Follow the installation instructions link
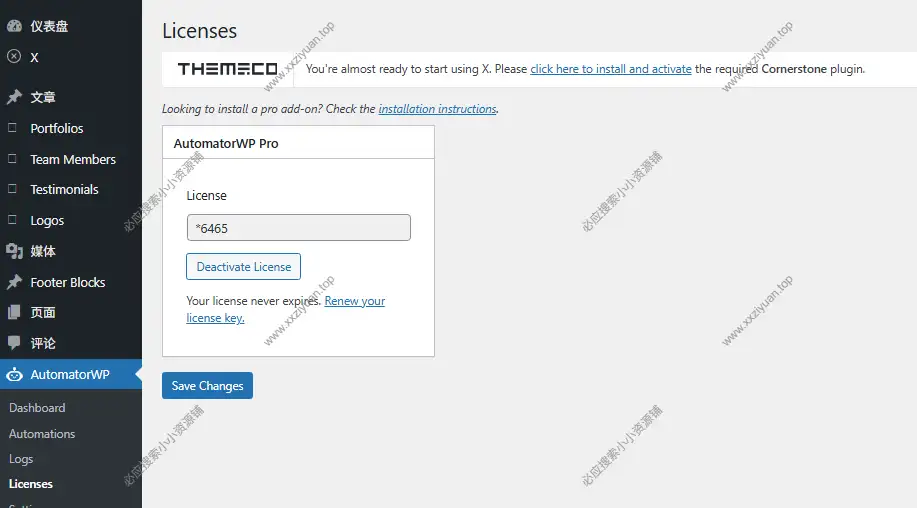This screenshot has width=917, height=508. [437, 109]
